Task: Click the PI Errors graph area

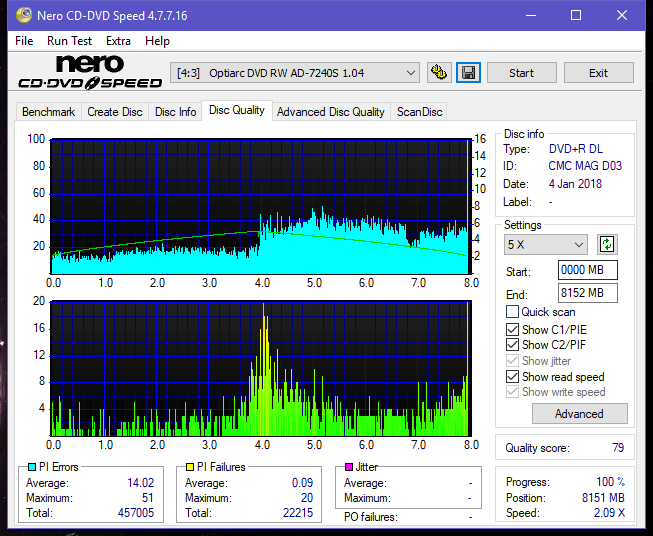Action: [x=261, y=206]
